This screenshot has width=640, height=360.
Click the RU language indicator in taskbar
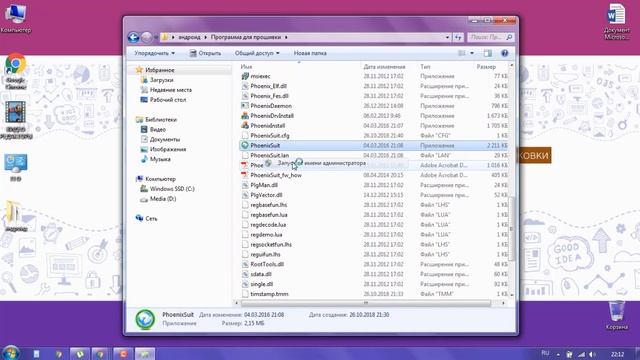coord(545,353)
